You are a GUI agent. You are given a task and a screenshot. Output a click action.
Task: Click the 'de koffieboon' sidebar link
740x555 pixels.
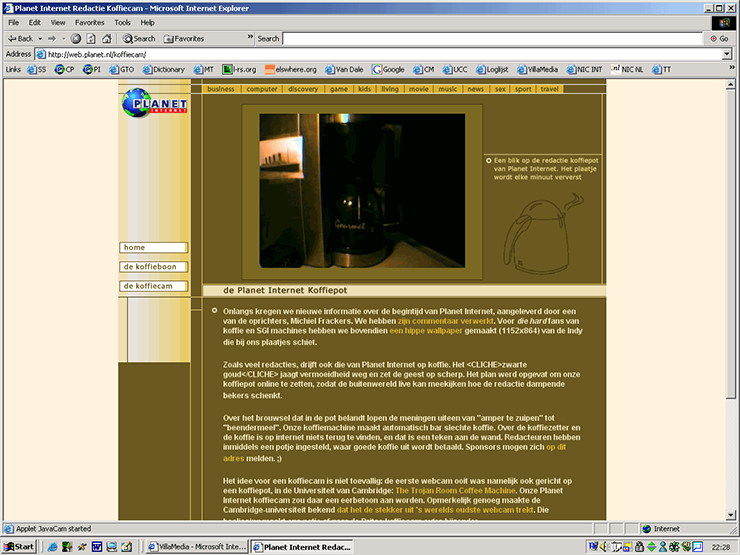[153, 267]
